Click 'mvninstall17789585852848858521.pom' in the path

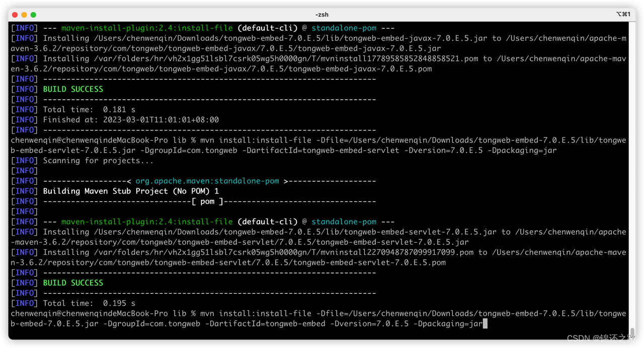pyautogui.click(x=399, y=58)
